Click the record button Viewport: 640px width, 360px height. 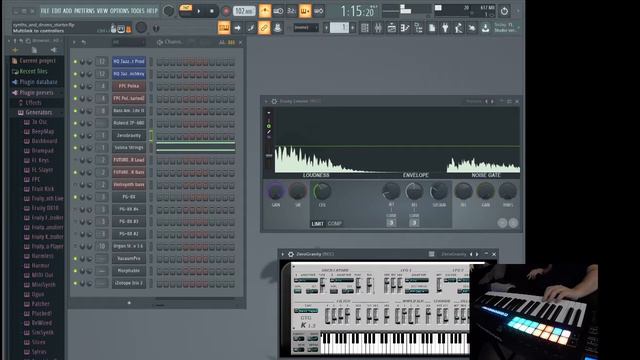(225, 11)
